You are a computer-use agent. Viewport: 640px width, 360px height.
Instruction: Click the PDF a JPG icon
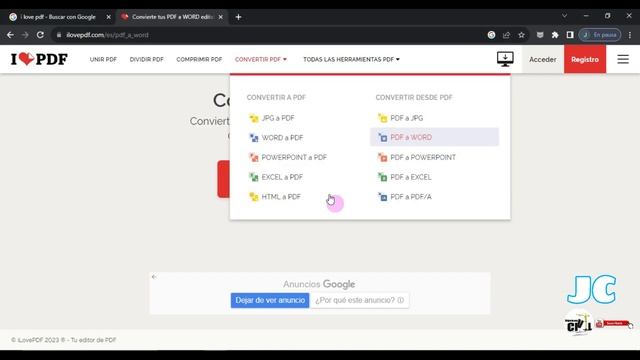pos(382,118)
